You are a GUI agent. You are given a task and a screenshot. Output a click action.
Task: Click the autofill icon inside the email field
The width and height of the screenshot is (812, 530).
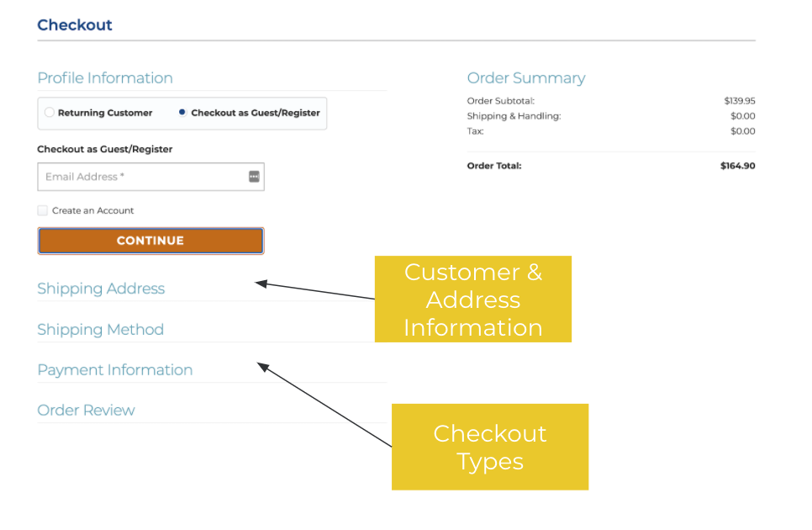click(x=254, y=177)
